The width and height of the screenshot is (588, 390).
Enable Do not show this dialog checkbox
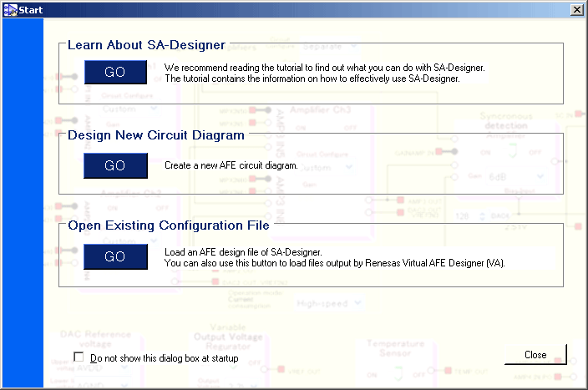pos(79,357)
